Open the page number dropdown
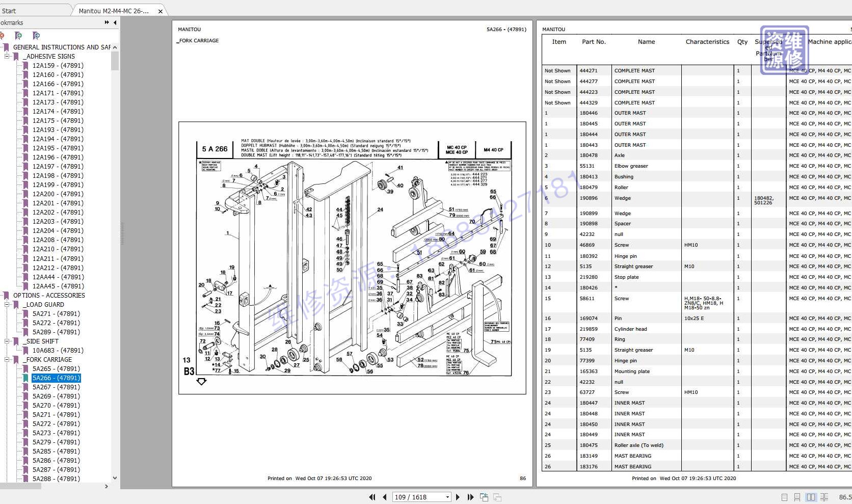Screen dimensions: 852x504 [447, 497]
